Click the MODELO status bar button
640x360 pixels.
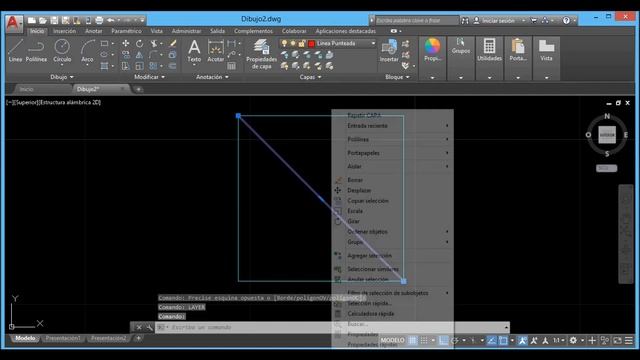tap(392, 340)
